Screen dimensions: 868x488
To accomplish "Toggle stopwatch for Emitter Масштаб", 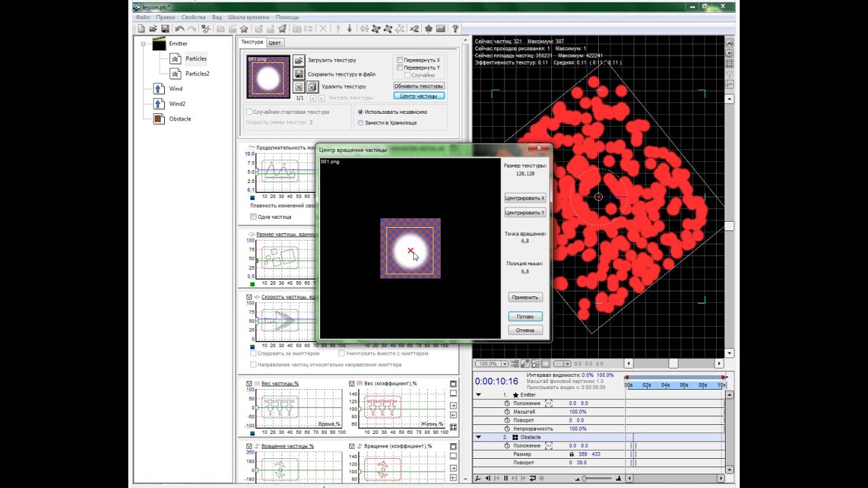I will pos(507,412).
